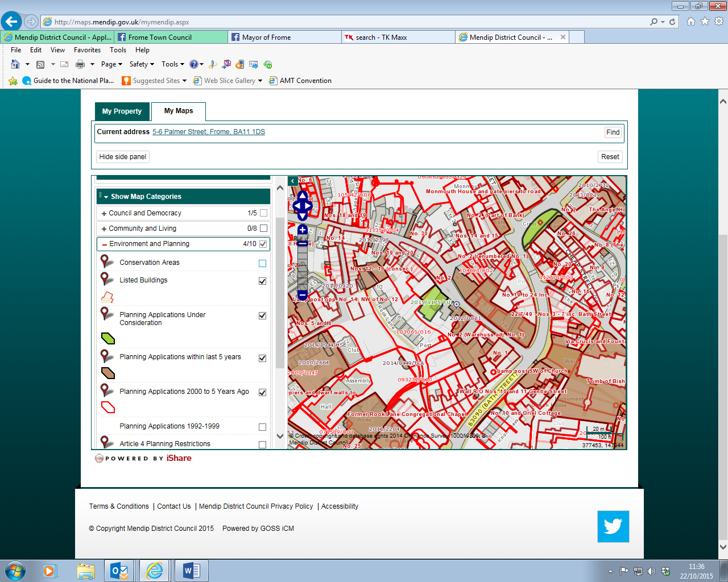Collapse the Environment and Planning category

point(105,244)
